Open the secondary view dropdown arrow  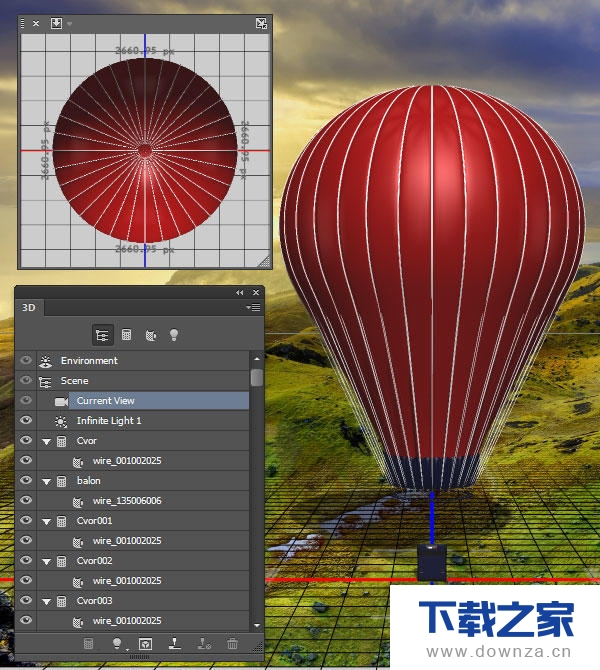70,24
